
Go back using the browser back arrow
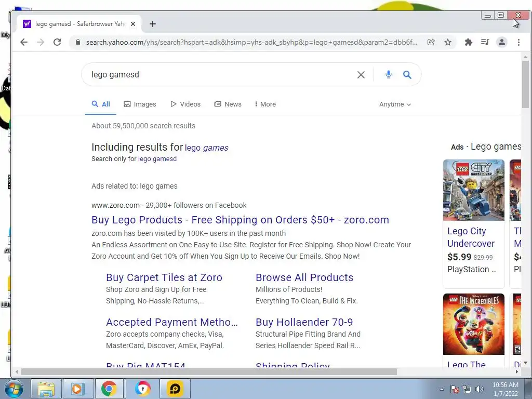(24, 42)
